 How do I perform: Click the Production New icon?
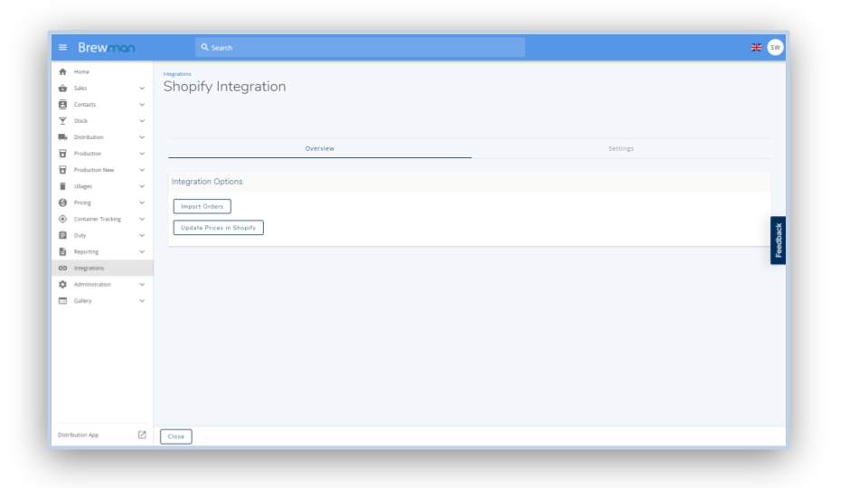[x=62, y=170]
